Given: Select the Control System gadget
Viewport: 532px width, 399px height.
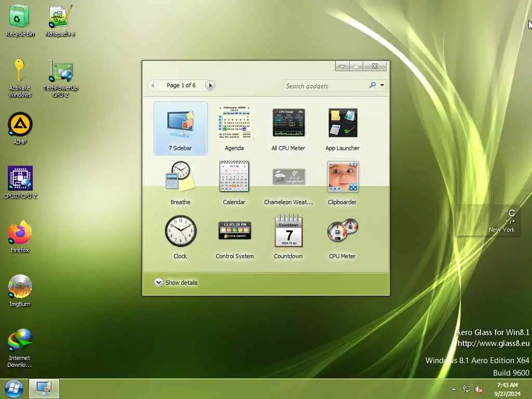Looking at the screenshot, I should point(235,240).
